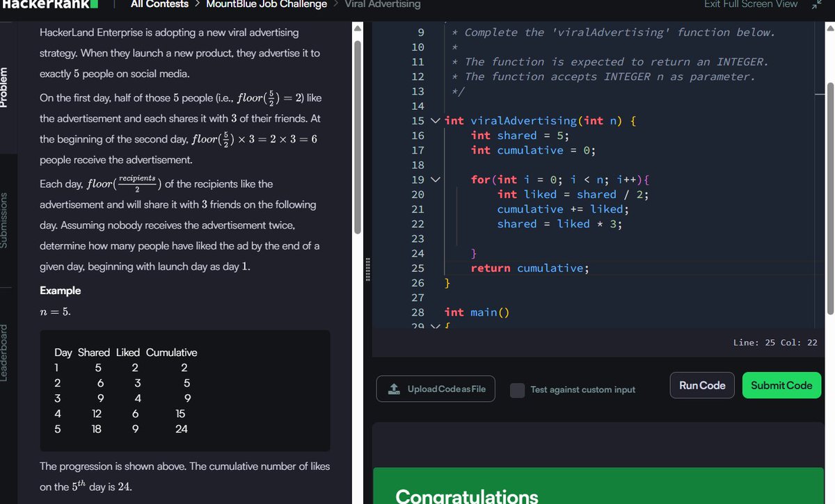Open MountBlue Job Challenge breadcrumb
835x504 pixels.
(x=267, y=4)
